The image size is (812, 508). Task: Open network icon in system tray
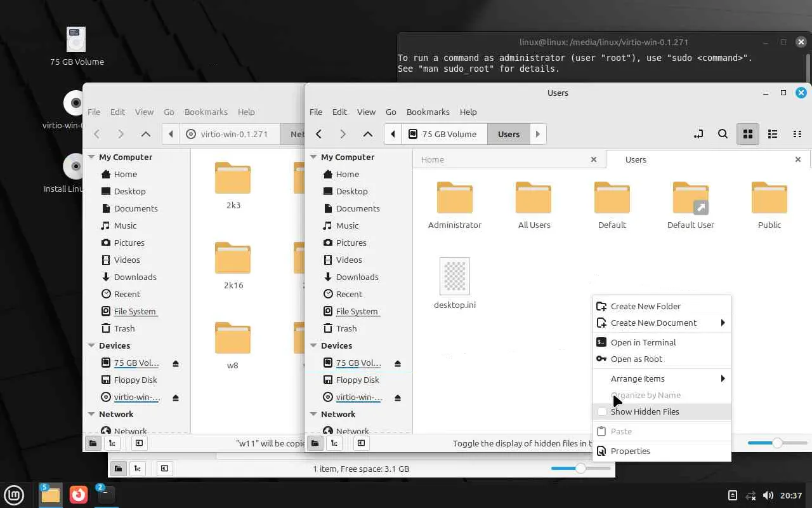coord(750,495)
